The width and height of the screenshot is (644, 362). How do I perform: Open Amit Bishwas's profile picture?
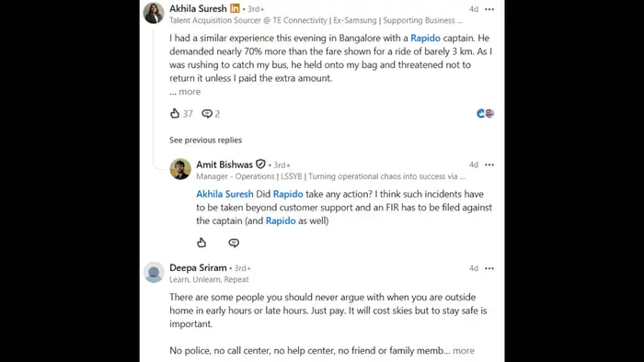(x=180, y=169)
